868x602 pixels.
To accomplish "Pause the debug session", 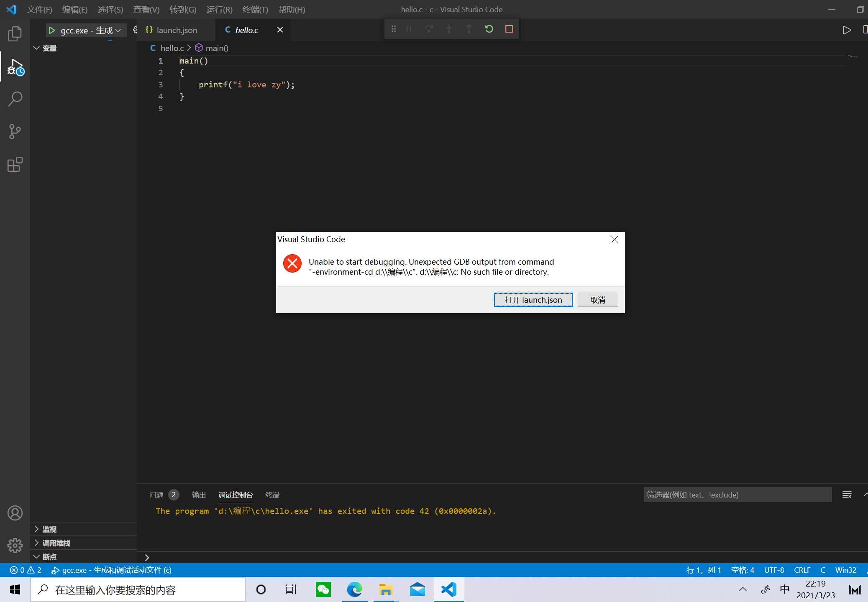I will pos(409,29).
